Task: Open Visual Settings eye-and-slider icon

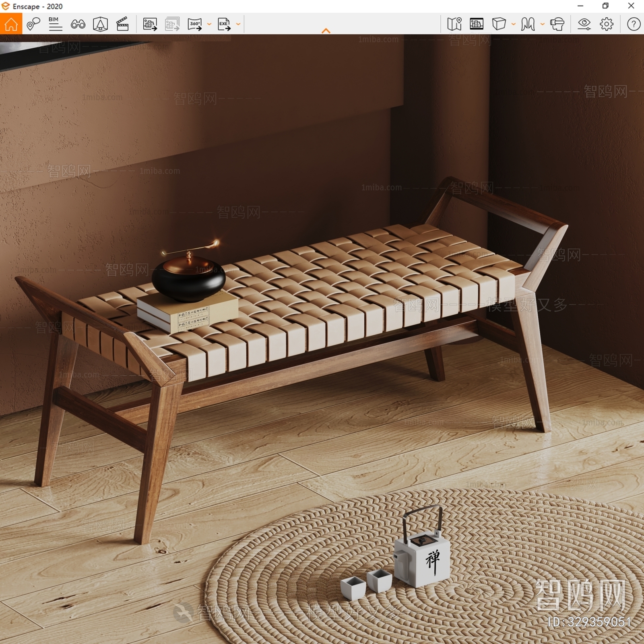Action: (x=584, y=24)
